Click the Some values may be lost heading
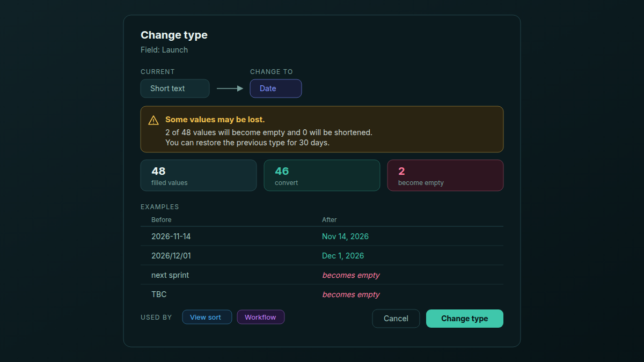Screen dimensions: 644x362 pyautogui.click(x=215, y=120)
